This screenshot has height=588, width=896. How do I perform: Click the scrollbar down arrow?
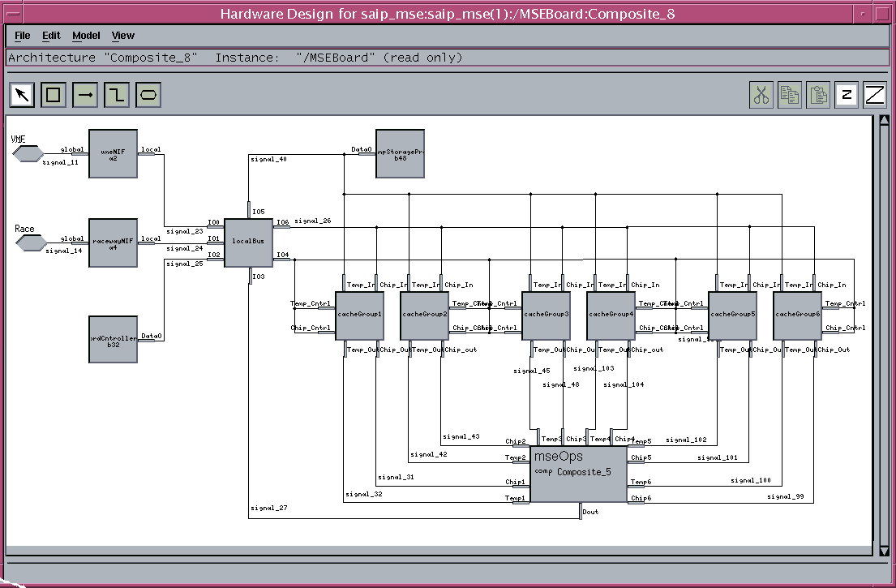pos(884,551)
